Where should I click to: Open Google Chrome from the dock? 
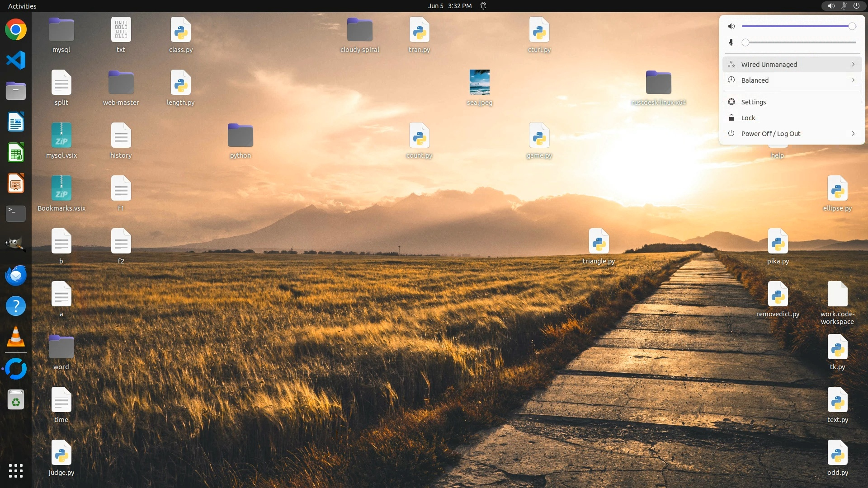coord(16,30)
